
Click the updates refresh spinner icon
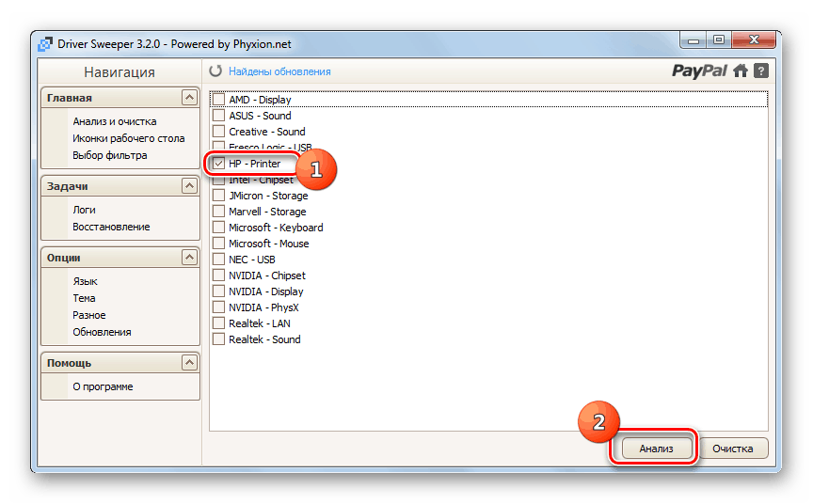215,71
